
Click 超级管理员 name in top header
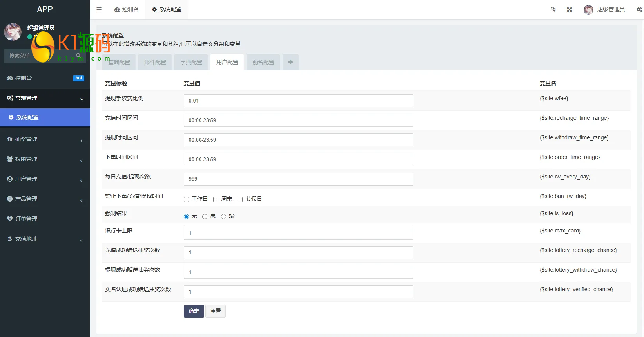click(x=611, y=9)
